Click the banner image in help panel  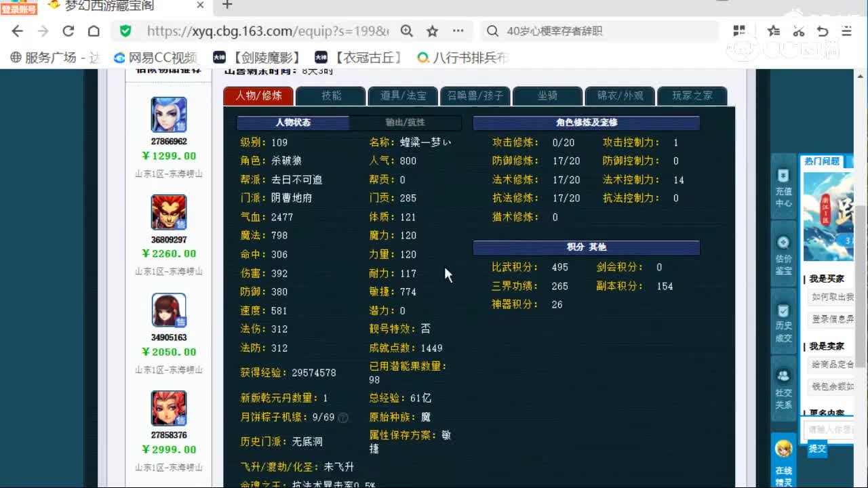(828, 217)
